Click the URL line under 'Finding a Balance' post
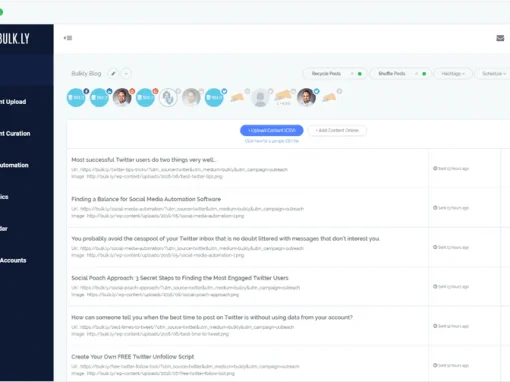Viewport: 510px width, 382px height. (188, 209)
